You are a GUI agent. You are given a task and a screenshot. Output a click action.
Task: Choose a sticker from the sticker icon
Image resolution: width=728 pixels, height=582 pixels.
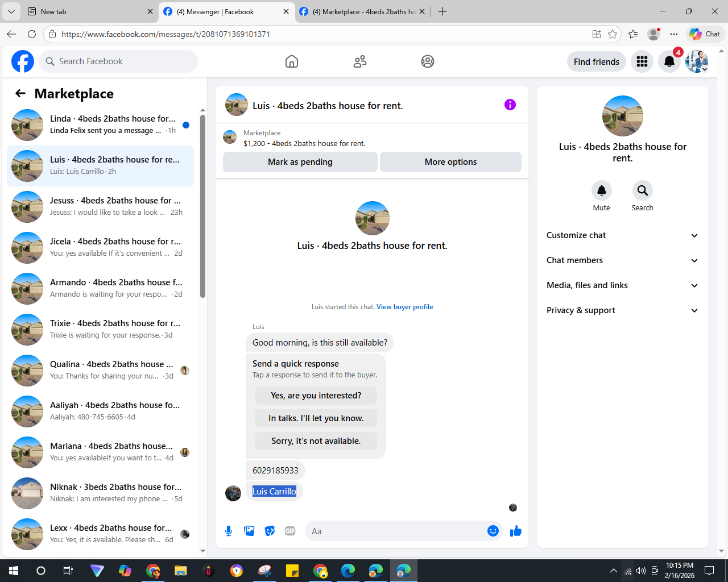click(270, 531)
